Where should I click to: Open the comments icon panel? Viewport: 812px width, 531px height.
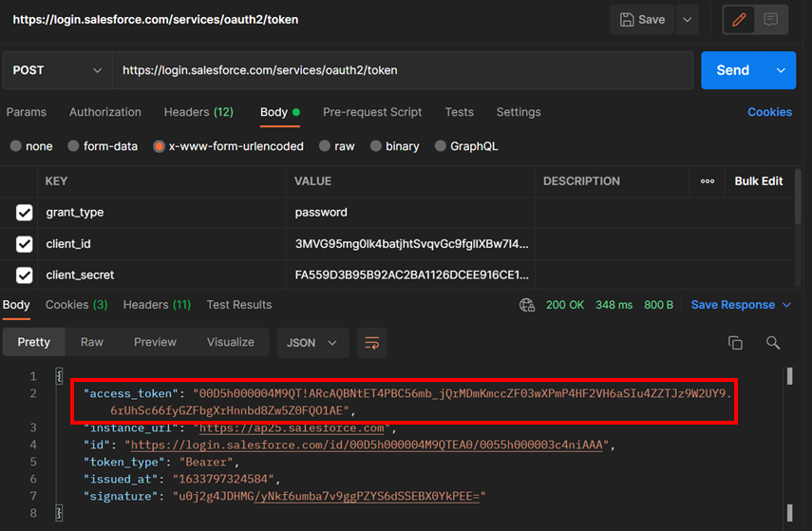771,19
